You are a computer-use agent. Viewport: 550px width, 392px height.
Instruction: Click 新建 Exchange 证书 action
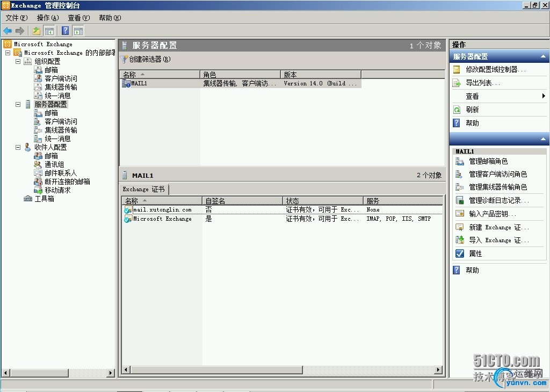[x=499, y=227]
